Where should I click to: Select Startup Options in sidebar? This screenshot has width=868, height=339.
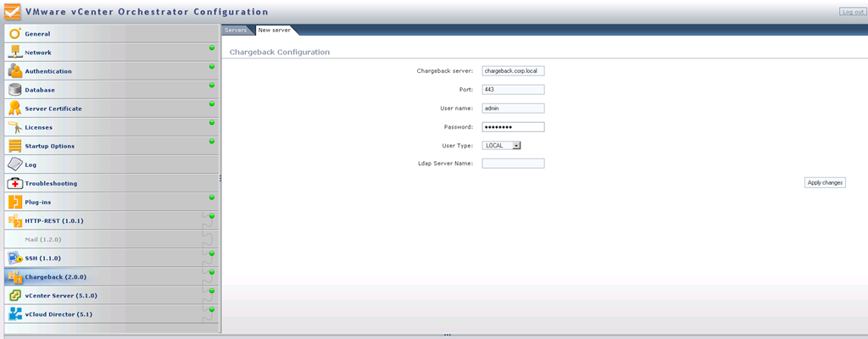111,146
